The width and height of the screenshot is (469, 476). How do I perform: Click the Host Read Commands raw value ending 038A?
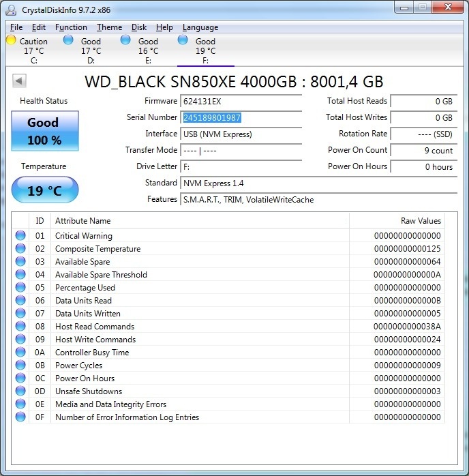[407, 327]
